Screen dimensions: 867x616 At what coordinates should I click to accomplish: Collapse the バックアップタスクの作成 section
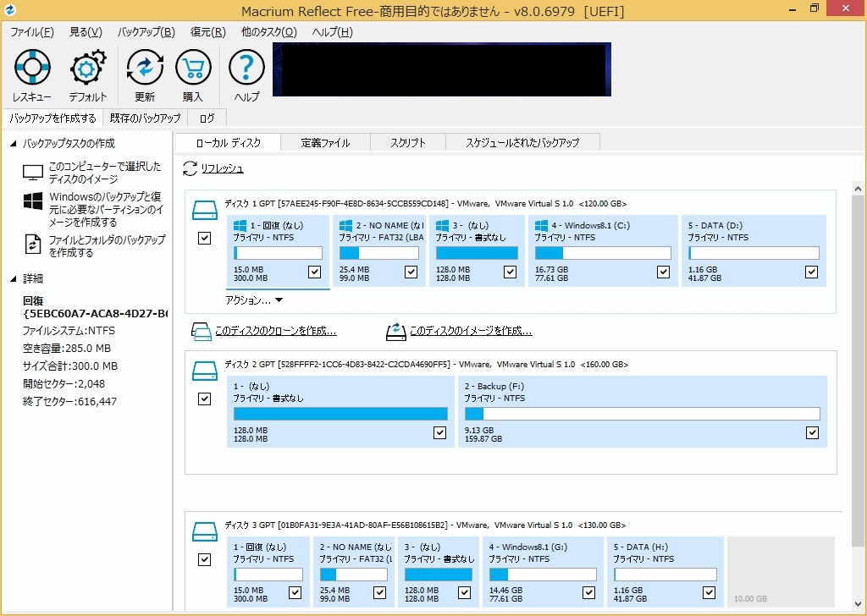pyautogui.click(x=14, y=144)
